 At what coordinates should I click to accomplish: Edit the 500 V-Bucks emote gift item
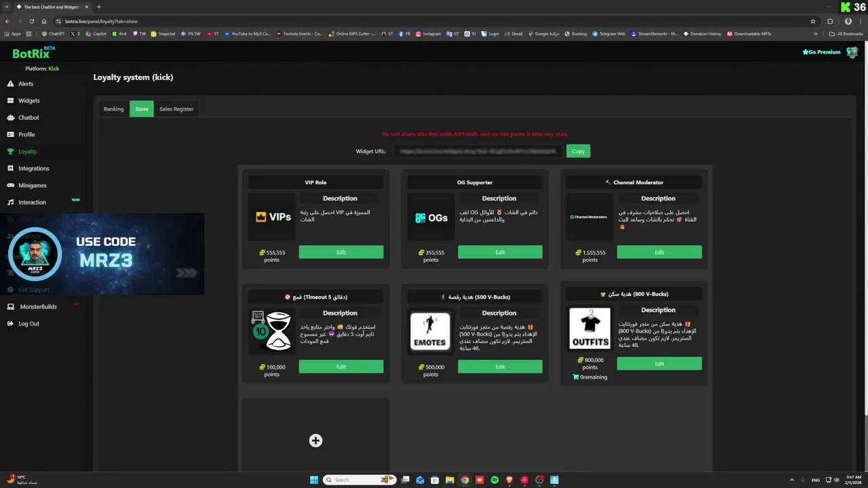[500, 367]
